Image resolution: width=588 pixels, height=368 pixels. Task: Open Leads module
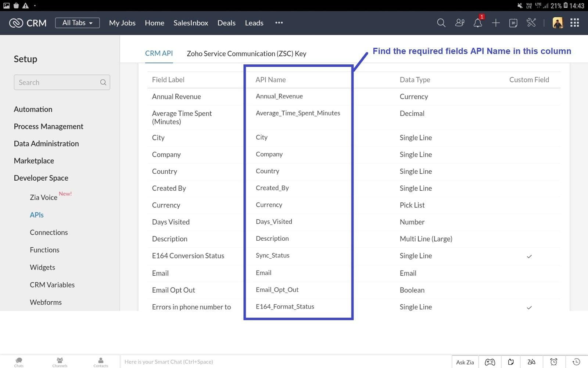coord(254,23)
